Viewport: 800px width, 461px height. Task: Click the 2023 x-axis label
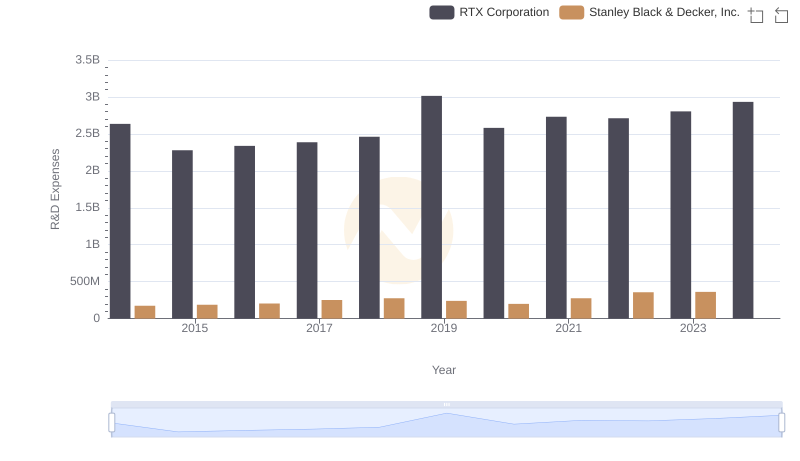click(693, 328)
